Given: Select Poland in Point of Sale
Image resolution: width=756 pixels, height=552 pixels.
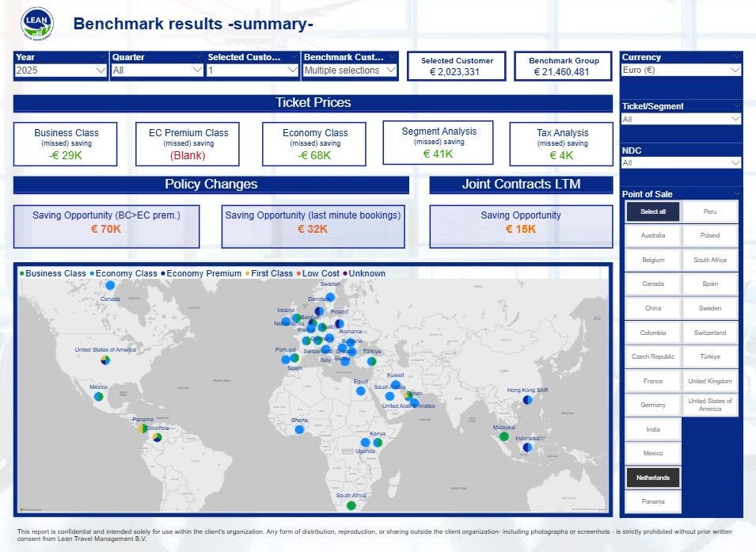Looking at the screenshot, I should (710, 235).
